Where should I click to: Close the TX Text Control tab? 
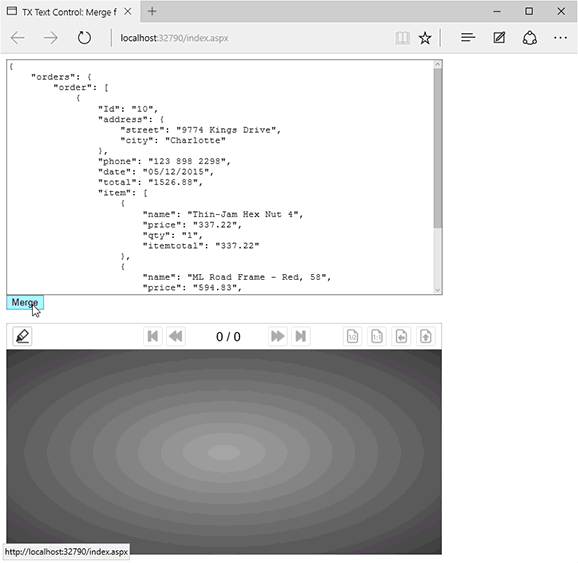point(128,11)
